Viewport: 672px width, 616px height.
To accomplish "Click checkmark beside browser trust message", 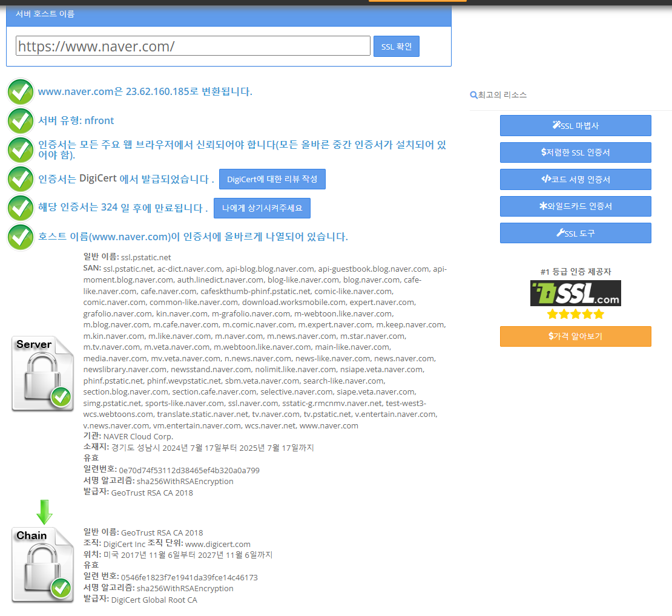I will (21, 150).
